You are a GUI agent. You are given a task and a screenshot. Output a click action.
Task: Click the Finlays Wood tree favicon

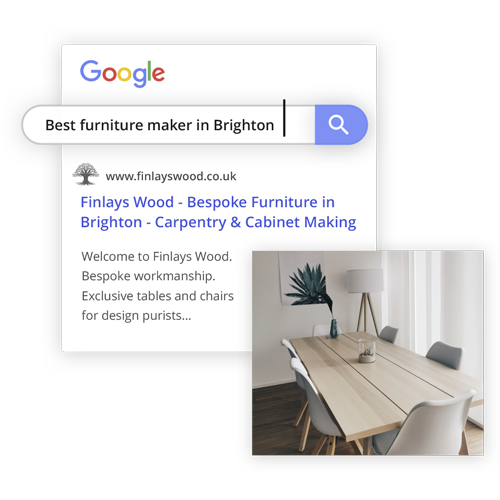click(x=86, y=174)
